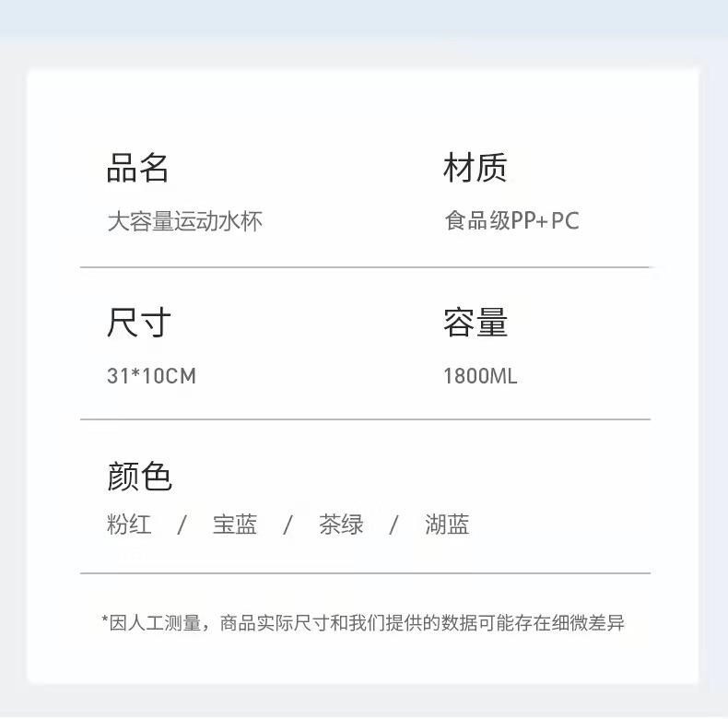Viewport: 728px width, 719px height.
Task: Select the 1800ML capacity value
Action: pos(480,376)
